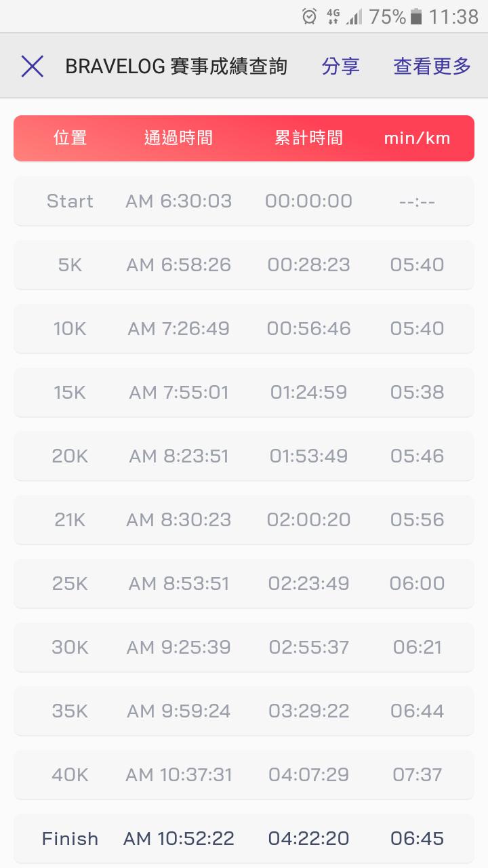Tap the min/km column header
Screen dimensions: 488x868
(417, 138)
